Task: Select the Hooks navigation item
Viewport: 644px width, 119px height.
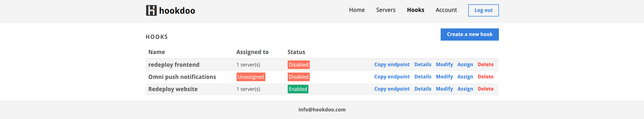Action: click(416, 10)
